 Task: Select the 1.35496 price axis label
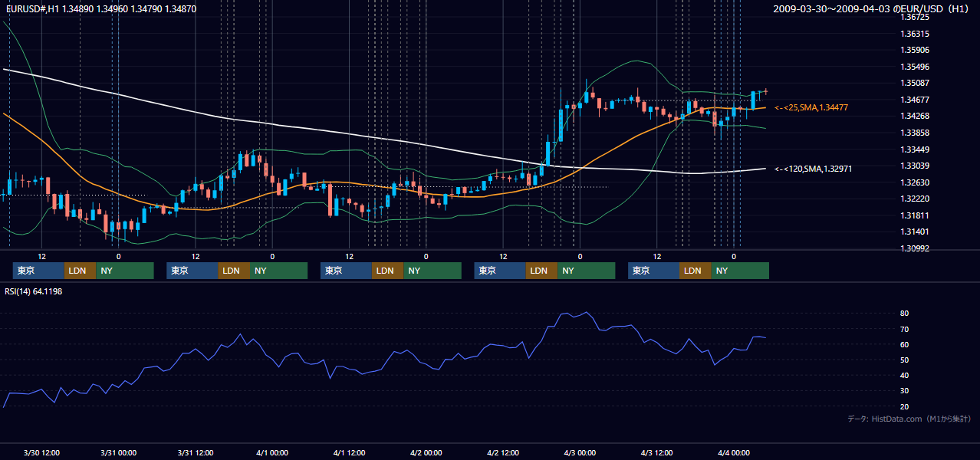915,67
